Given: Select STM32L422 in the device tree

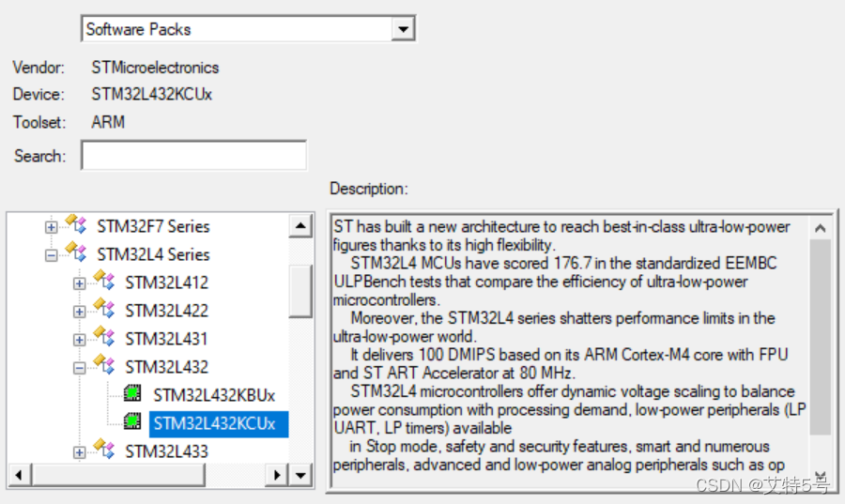Looking at the screenshot, I should coord(166,311).
